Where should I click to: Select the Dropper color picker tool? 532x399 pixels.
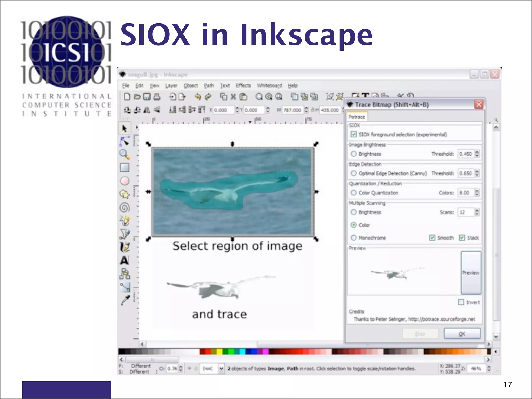(125, 300)
